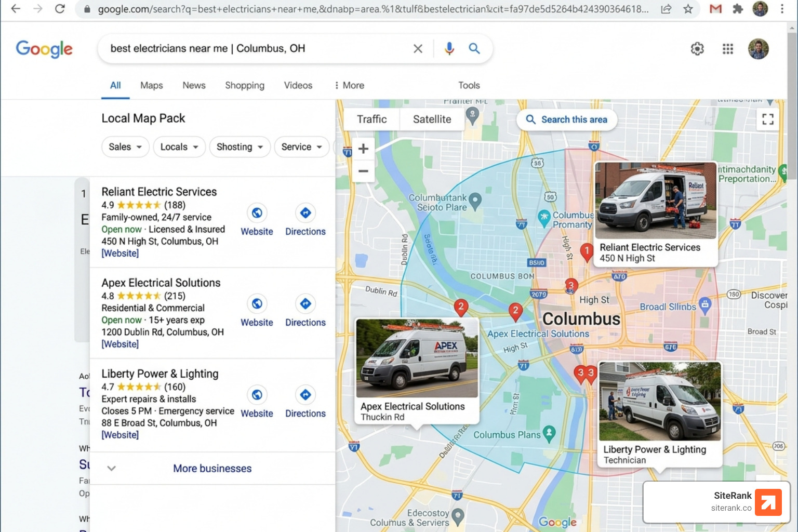Open the Locals filter dropdown
Image resolution: width=798 pixels, height=532 pixels.
click(179, 147)
